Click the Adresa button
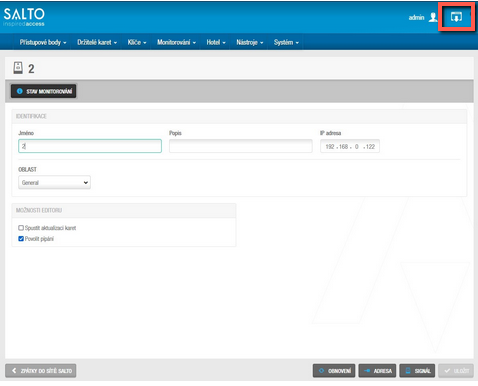 (377, 371)
